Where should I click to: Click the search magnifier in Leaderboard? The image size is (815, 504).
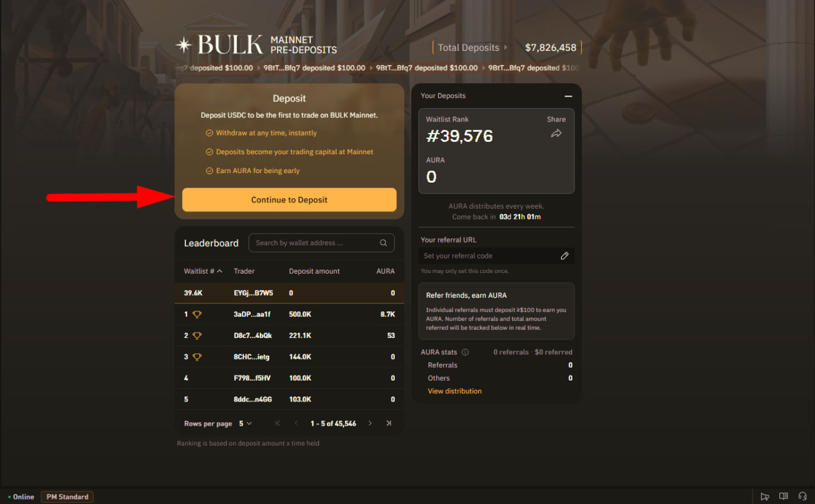383,242
